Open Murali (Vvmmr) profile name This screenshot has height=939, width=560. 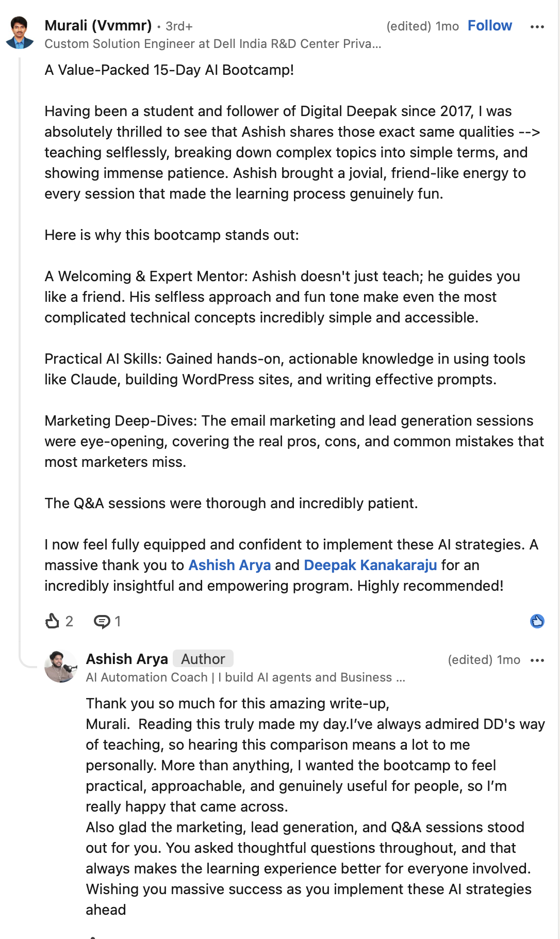98,25
